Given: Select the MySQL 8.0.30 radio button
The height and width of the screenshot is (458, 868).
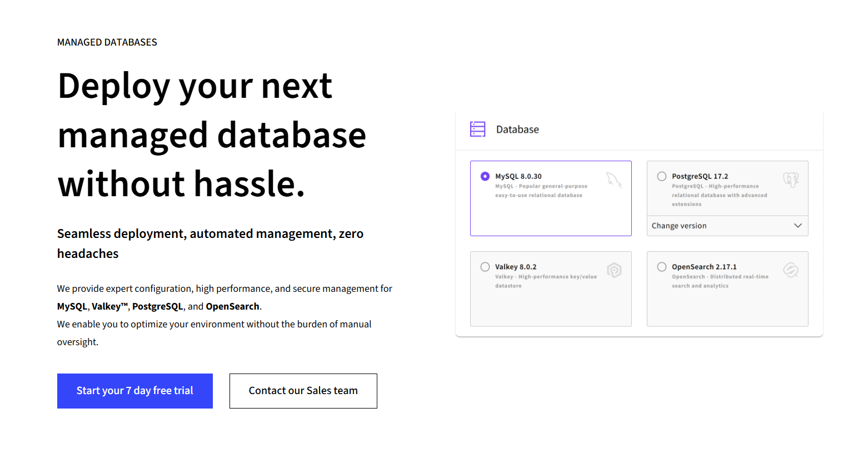Looking at the screenshot, I should click(484, 176).
